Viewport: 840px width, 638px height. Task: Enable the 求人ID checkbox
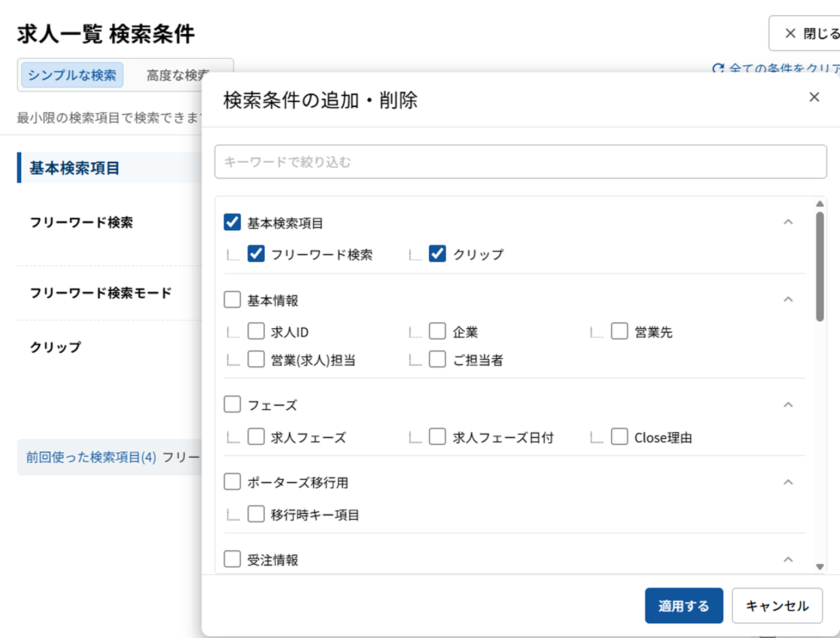tap(256, 331)
